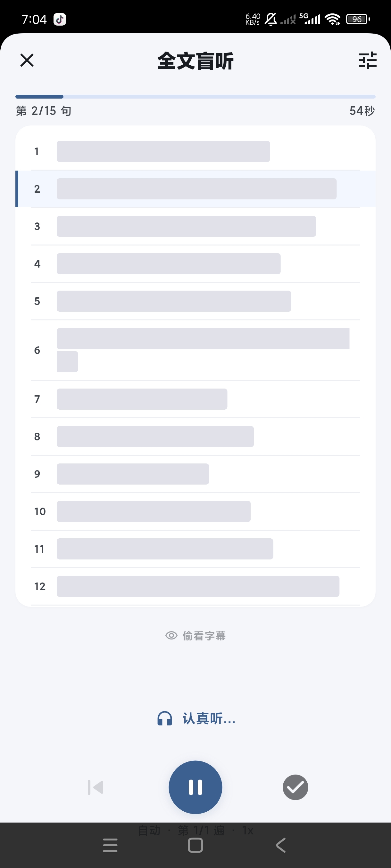
Task: Open playback settings sliders icon
Action: click(368, 60)
